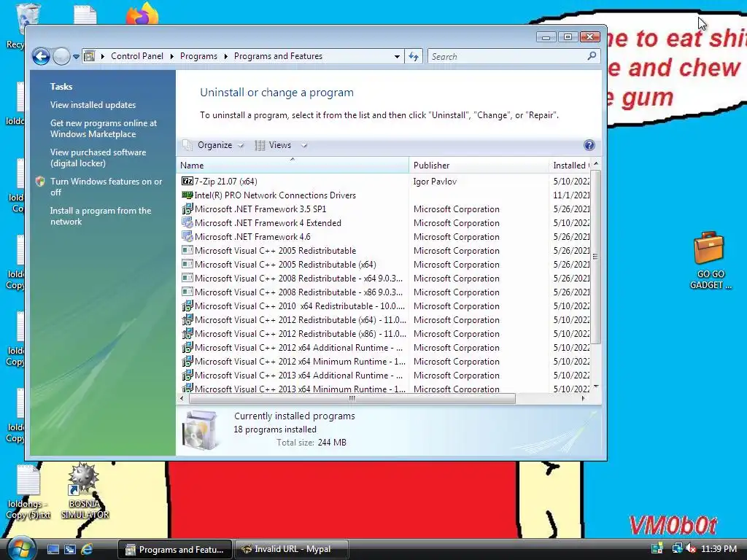Expand the Views dropdown arrow
The width and height of the screenshot is (747, 560).
(304, 145)
